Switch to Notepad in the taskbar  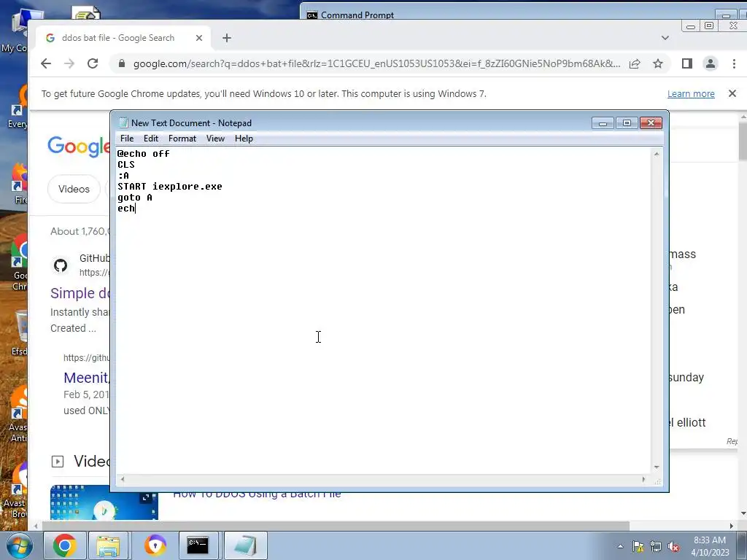click(x=245, y=545)
